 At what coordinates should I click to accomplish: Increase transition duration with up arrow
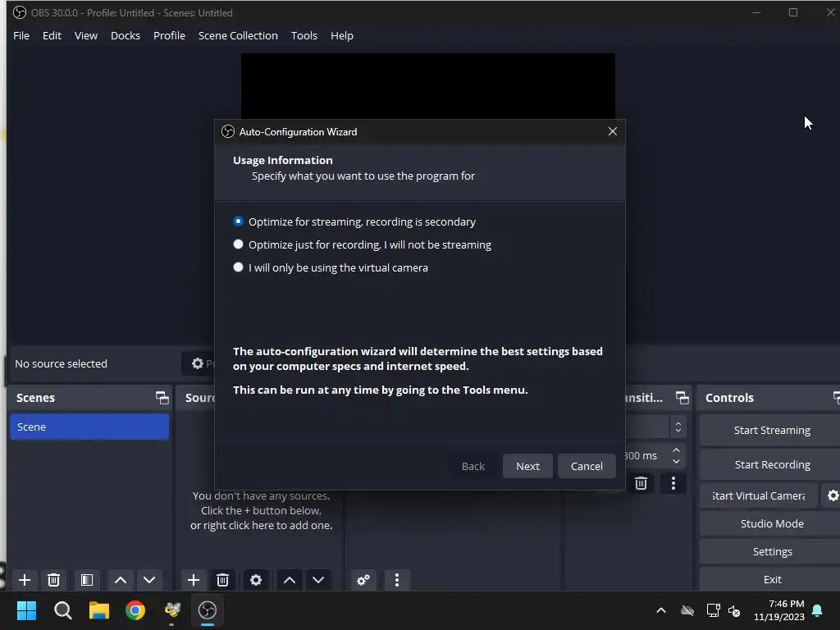pyautogui.click(x=676, y=450)
